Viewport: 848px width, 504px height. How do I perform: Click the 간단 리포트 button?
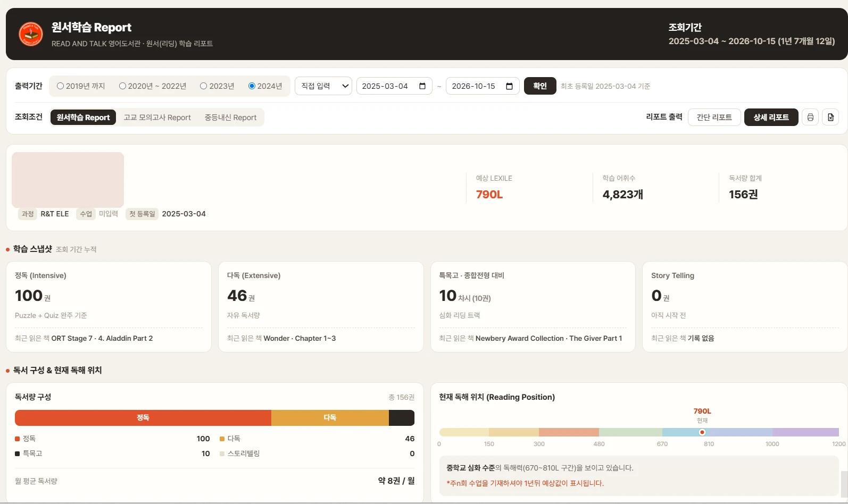(x=714, y=117)
